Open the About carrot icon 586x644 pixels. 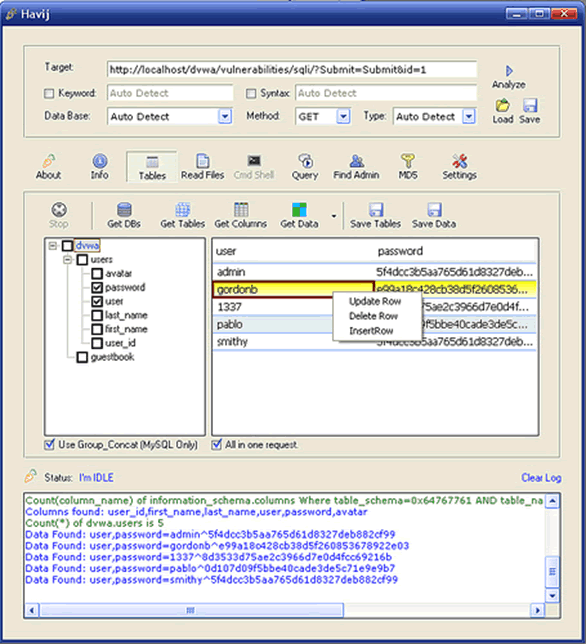(x=49, y=161)
